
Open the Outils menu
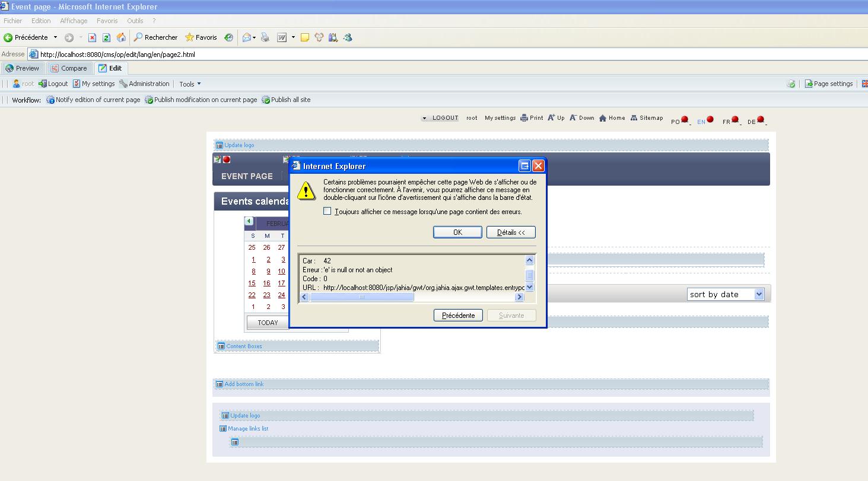[135, 21]
